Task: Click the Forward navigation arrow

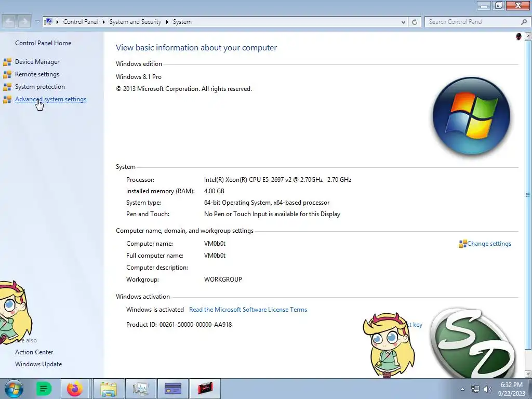Action: point(24,22)
